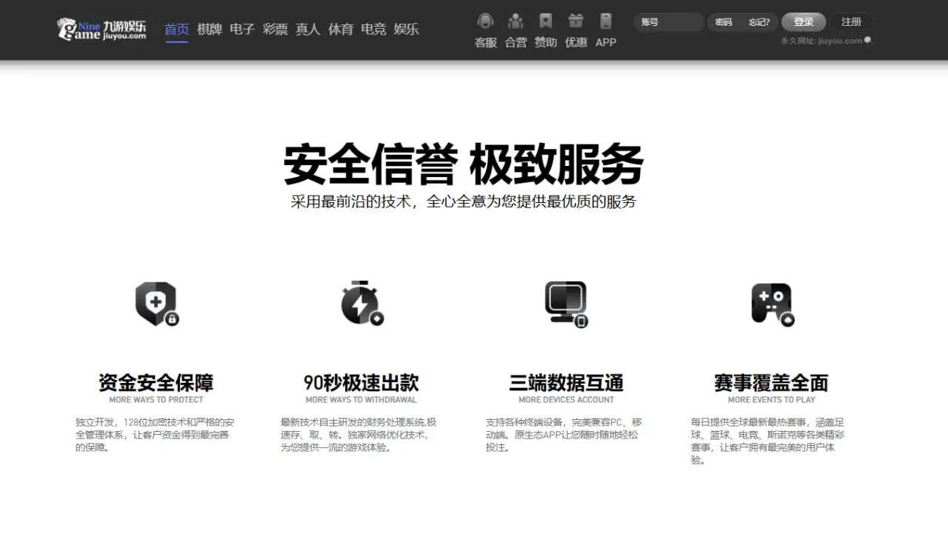The height and width of the screenshot is (560, 948).
Task: Click the shield icon above 资金安全保障
Action: pyautogui.click(x=156, y=304)
